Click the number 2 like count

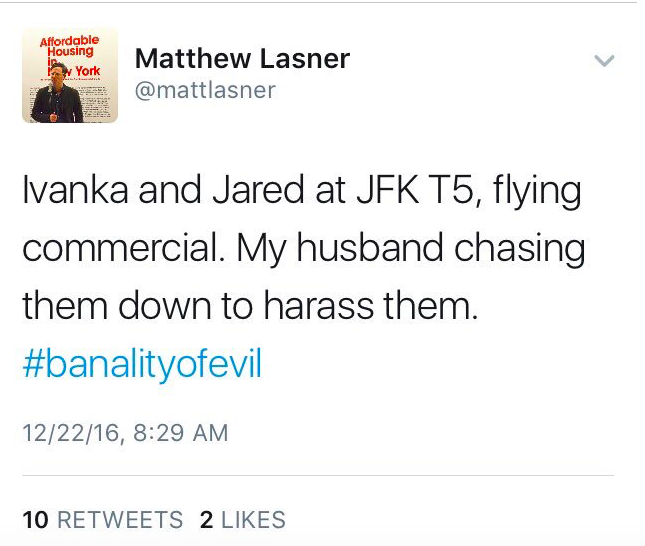coord(206,519)
